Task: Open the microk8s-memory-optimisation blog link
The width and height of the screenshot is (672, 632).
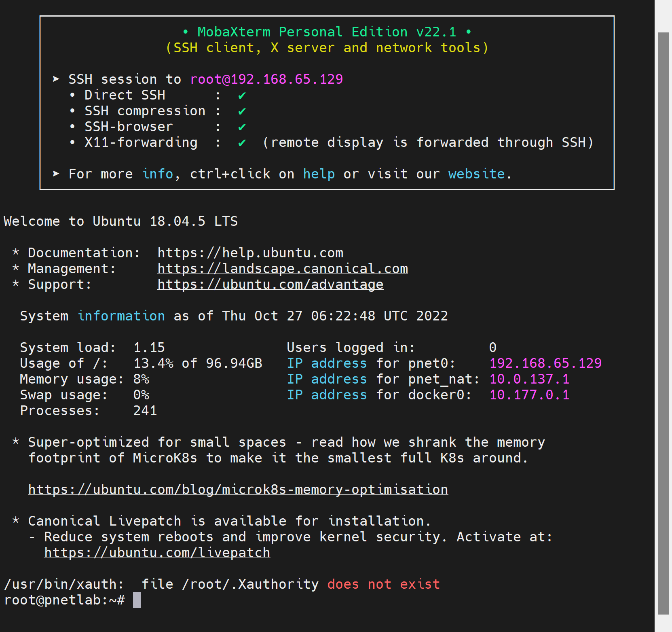Action: click(x=238, y=490)
